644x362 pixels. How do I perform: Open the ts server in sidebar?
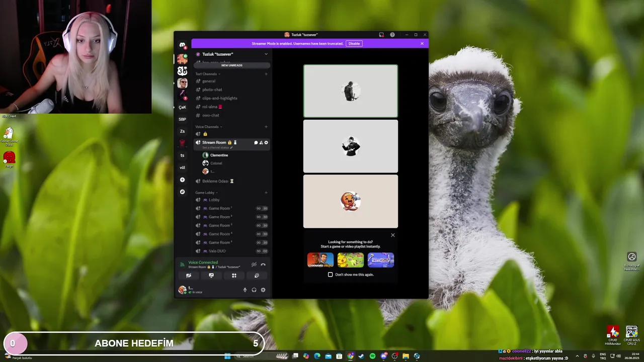point(182,155)
